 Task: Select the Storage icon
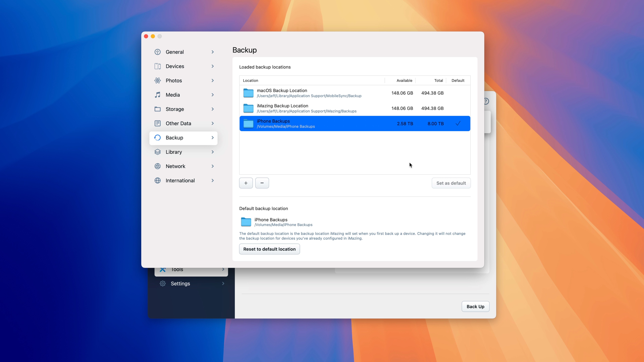(x=158, y=109)
